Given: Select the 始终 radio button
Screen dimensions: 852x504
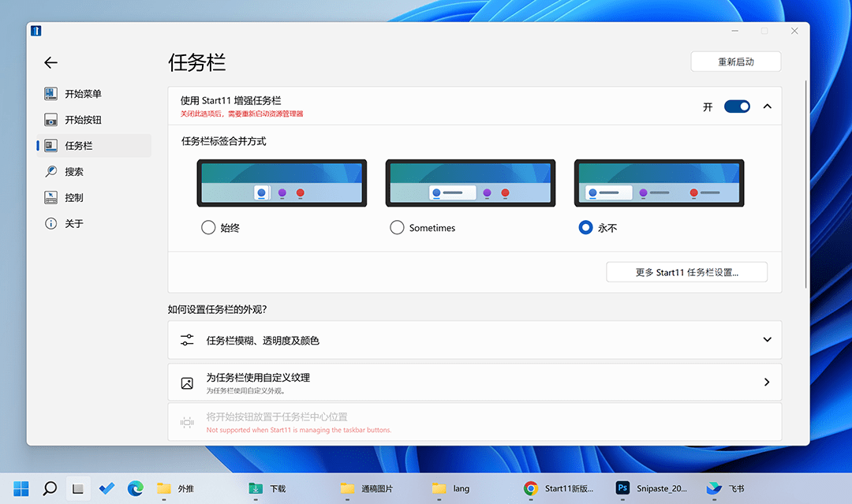Looking at the screenshot, I should (x=208, y=228).
